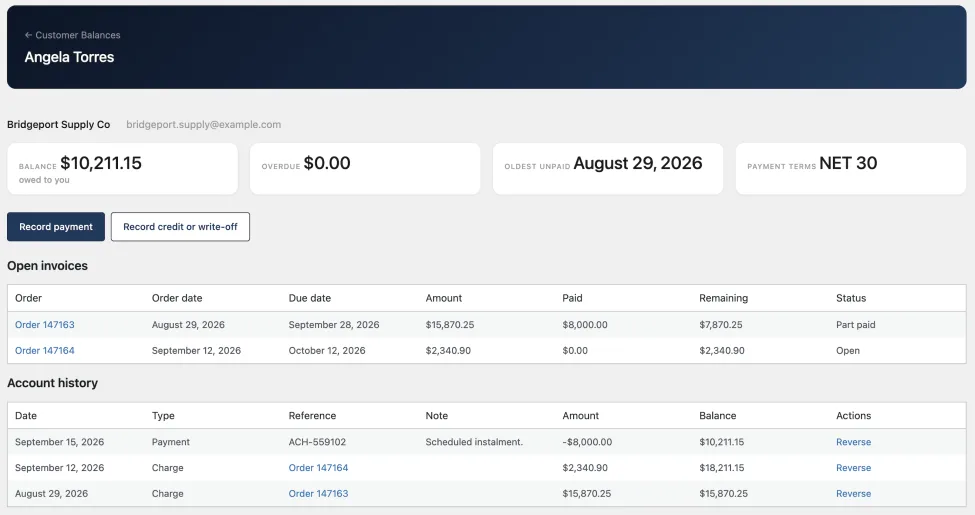Click the $10,211.15 balance card value
975x515 pixels.
click(x=101, y=163)
